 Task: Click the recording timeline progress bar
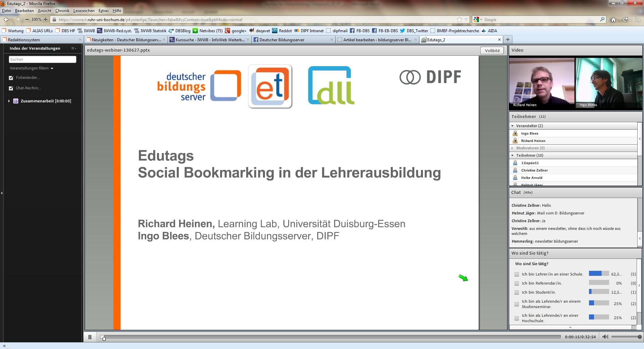(330, 337)
